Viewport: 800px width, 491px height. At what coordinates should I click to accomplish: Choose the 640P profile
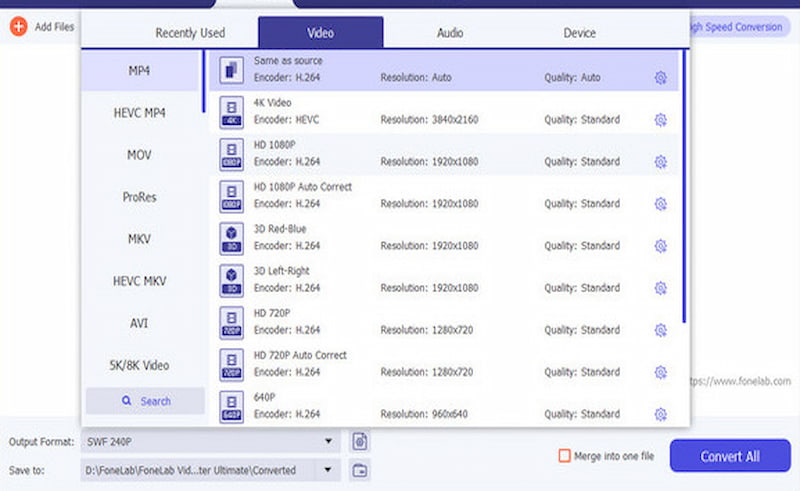[444, 407]
